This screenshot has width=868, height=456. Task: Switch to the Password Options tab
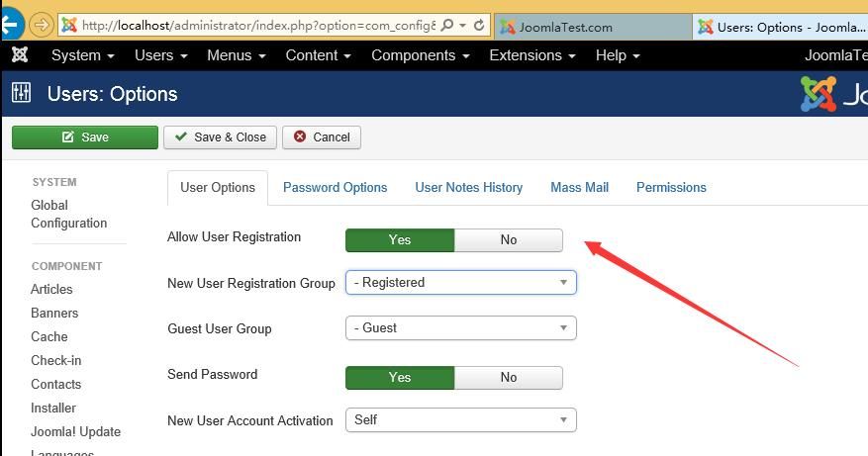pos(335,188)
